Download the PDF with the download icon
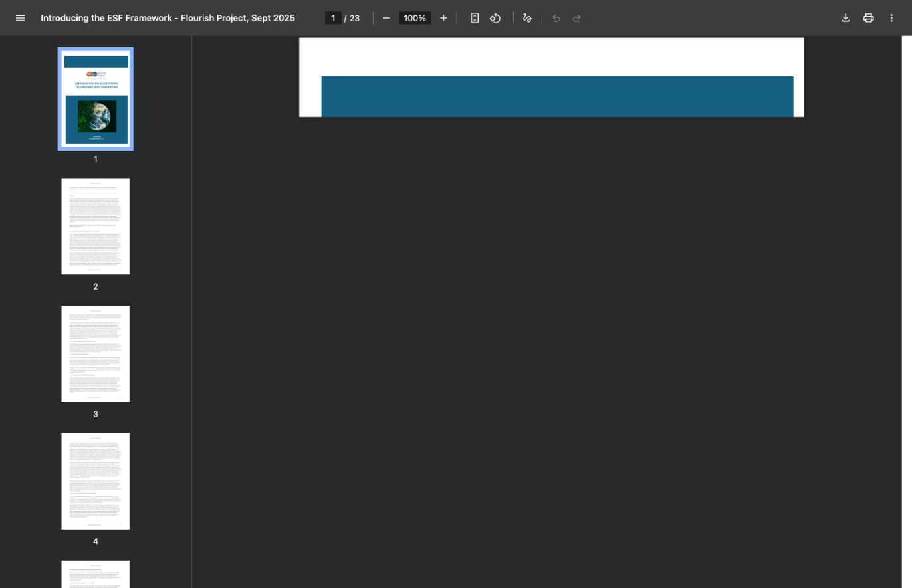The width and height of the screenshot is (912, 588). tap(846, 18)
